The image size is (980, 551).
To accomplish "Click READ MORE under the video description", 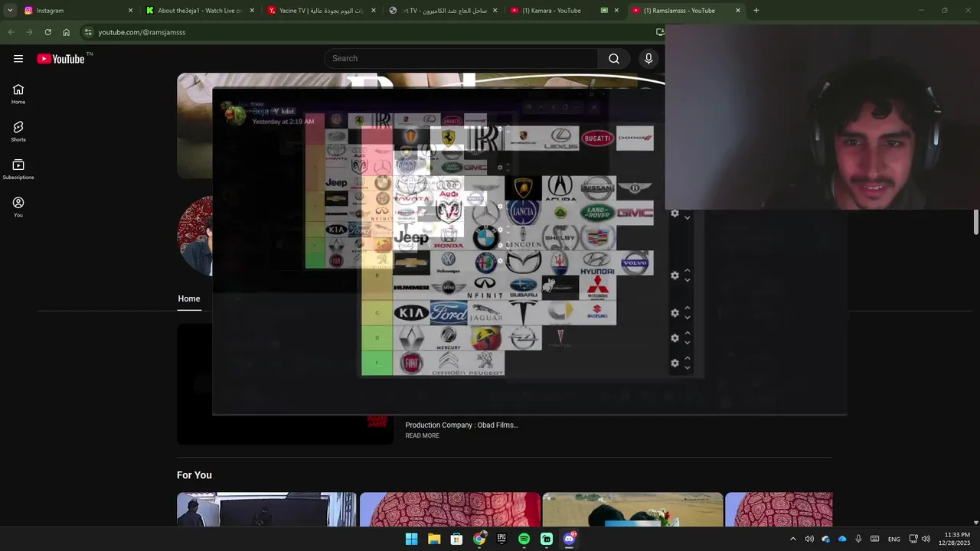I will click(423, 435).
